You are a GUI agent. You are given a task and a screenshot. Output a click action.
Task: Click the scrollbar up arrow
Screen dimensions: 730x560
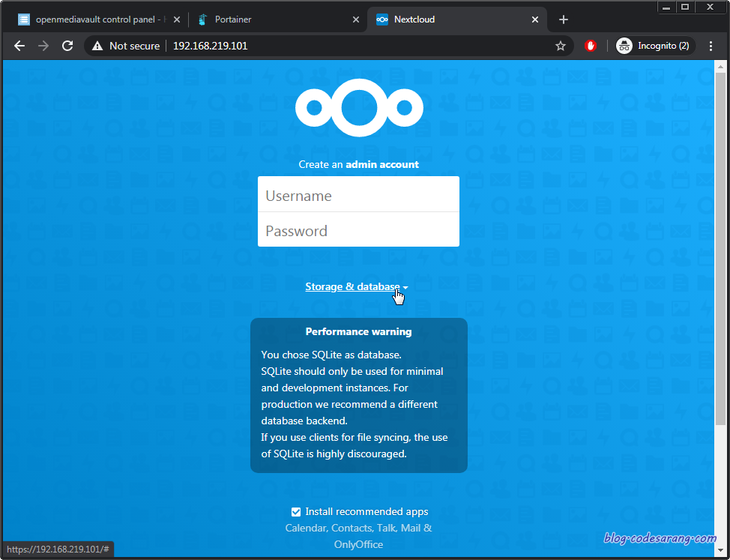pos(720,67)
